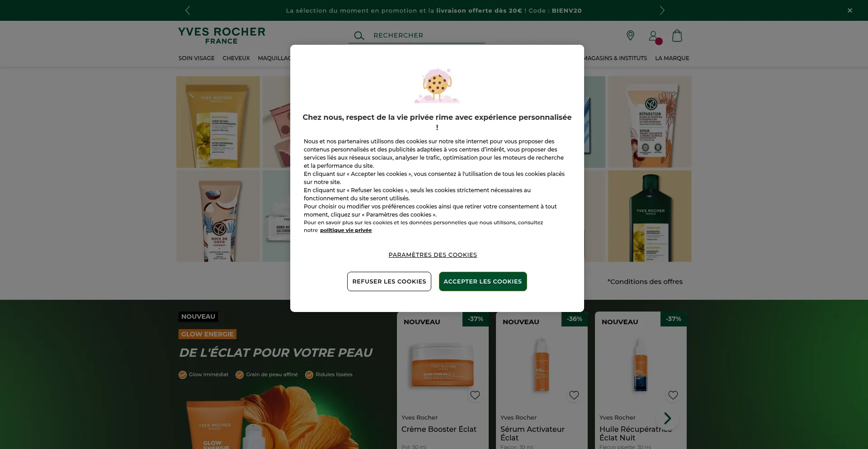
Task: Favorite the Crème Booster Éclat heart
Action: tap(475, 395)
